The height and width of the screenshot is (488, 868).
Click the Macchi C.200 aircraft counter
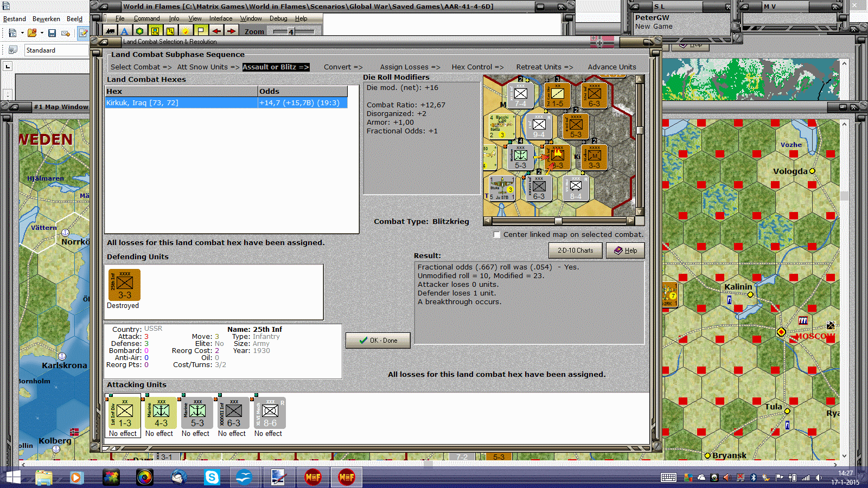(x=502, y=126)
